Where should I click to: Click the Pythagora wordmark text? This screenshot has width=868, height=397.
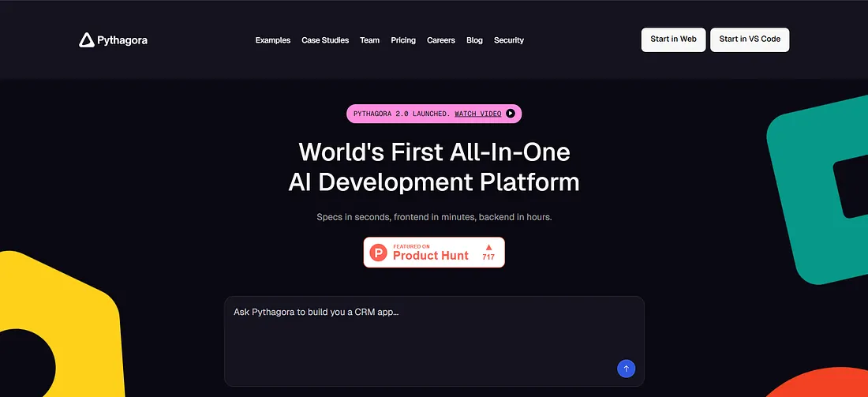[x=122, y=40]
